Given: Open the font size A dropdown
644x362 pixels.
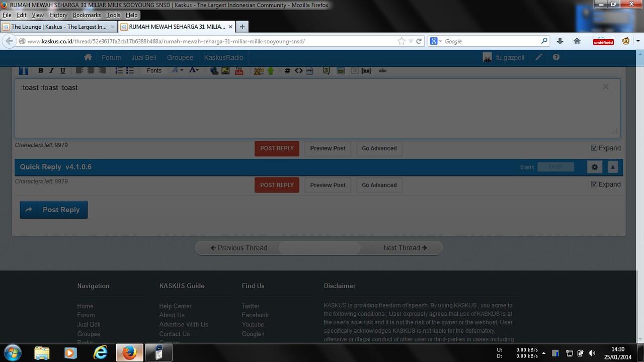Looking at the screenshot, I should [178, 71].
